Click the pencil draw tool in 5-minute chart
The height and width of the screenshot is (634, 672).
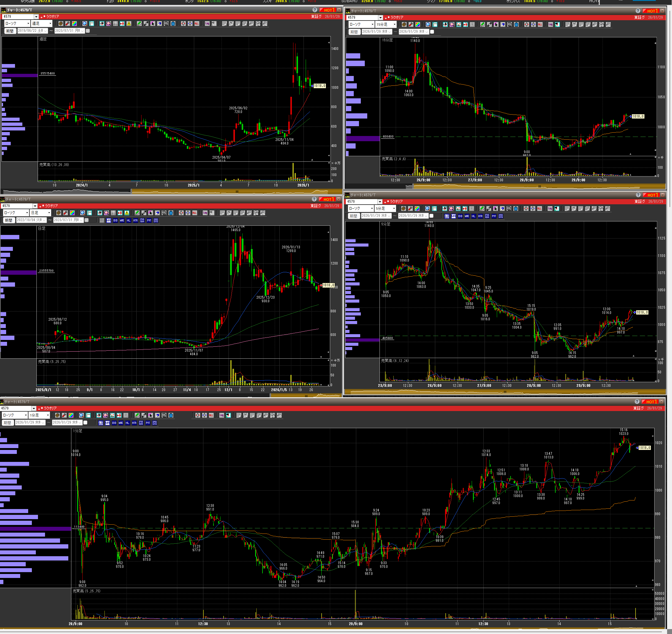pyautogui.click(x=482, y=209)
